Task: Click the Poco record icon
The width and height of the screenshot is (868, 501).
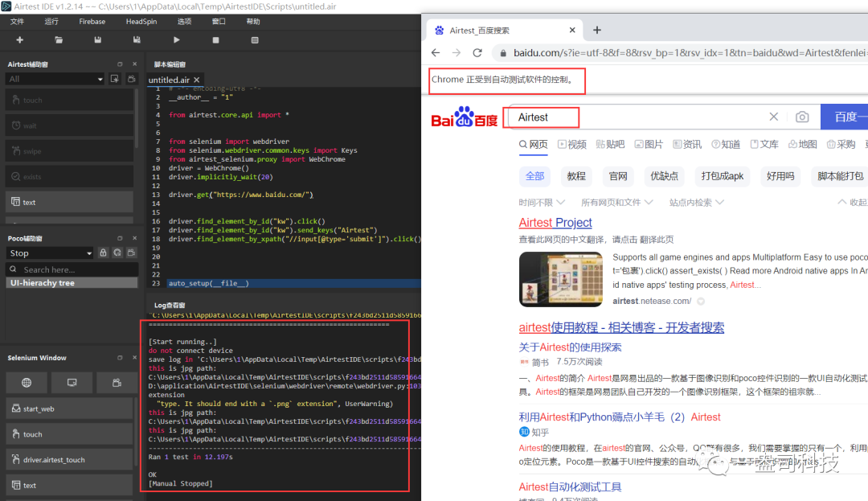Action: [132, 253]
